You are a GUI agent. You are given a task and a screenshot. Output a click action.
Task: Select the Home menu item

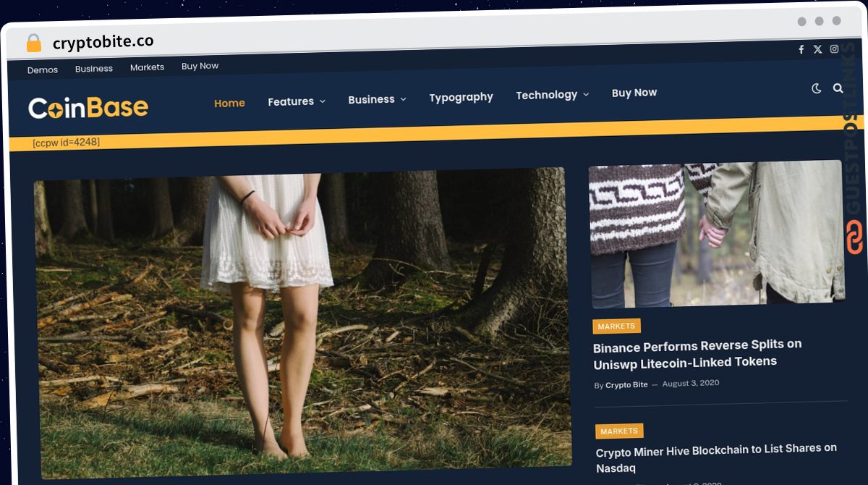[x=229, y=103]
